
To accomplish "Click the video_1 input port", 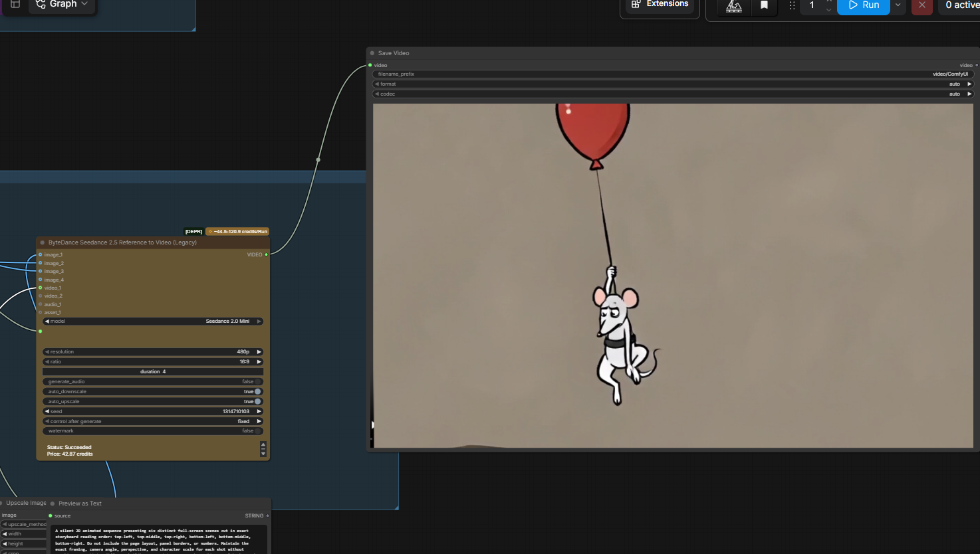I will click(41, 288).
